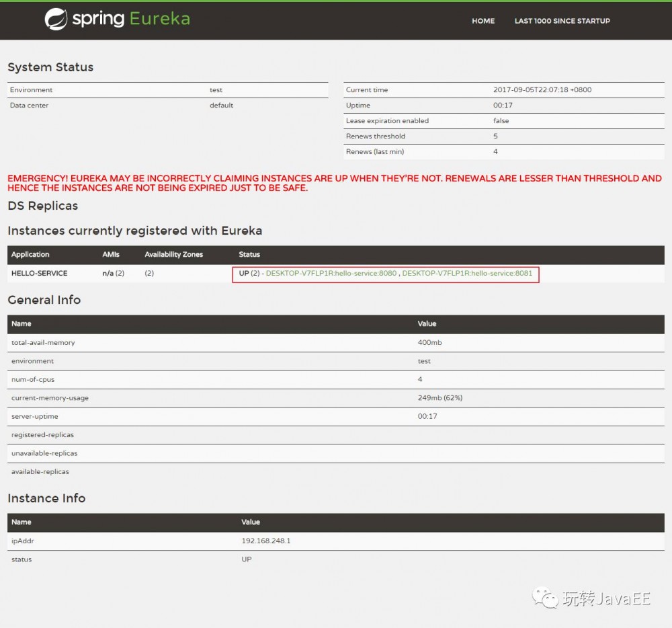Open the HOME nav item
The image size is (672, 628).
483,21
